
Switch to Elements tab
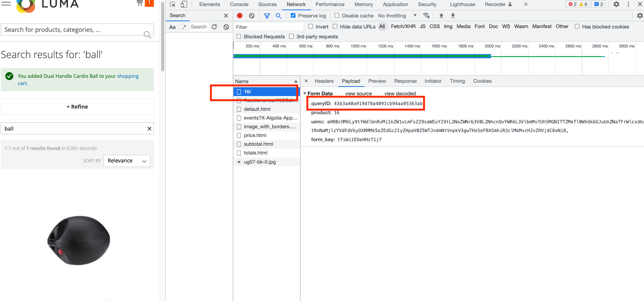coord(209,4)
